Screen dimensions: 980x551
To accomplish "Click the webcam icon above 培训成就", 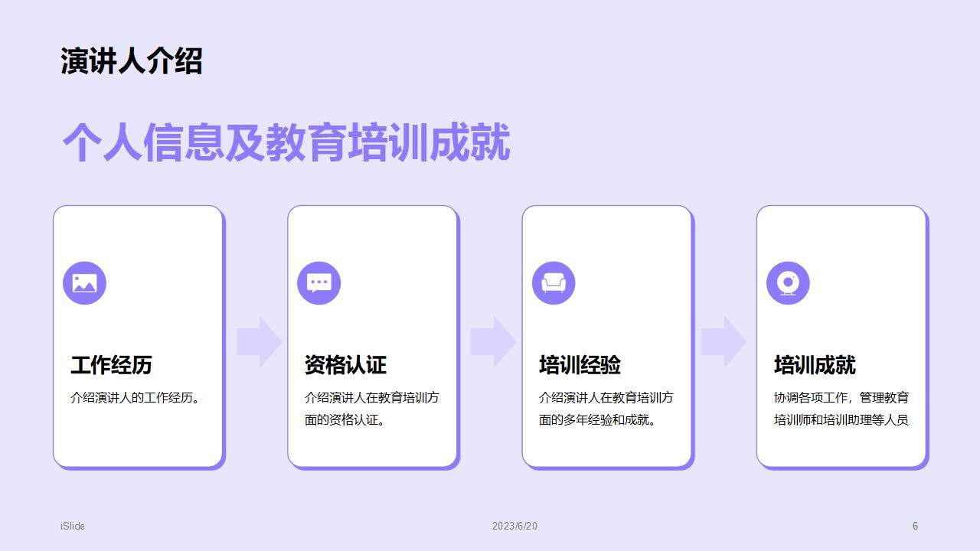I will click(788, 283).
